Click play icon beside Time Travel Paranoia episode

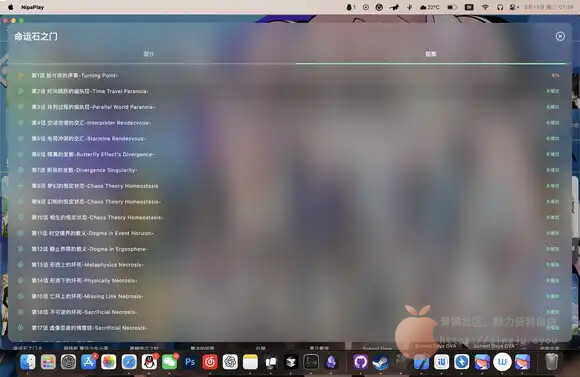click(20, 91)
